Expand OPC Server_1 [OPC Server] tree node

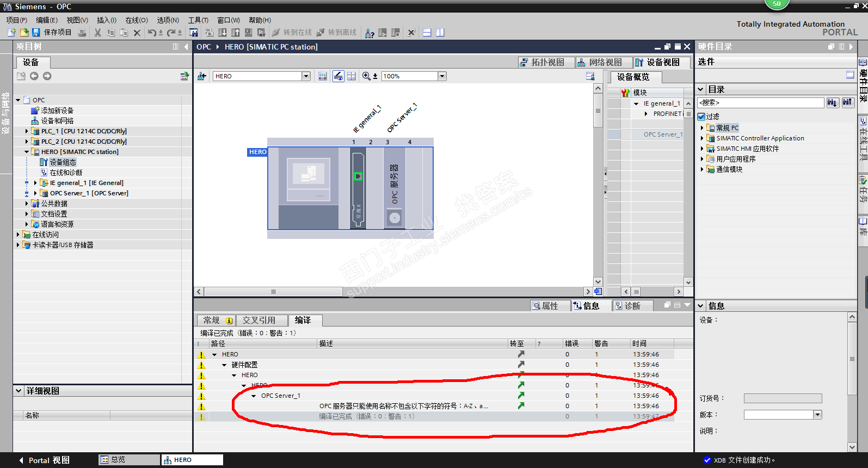coord(35,193)
